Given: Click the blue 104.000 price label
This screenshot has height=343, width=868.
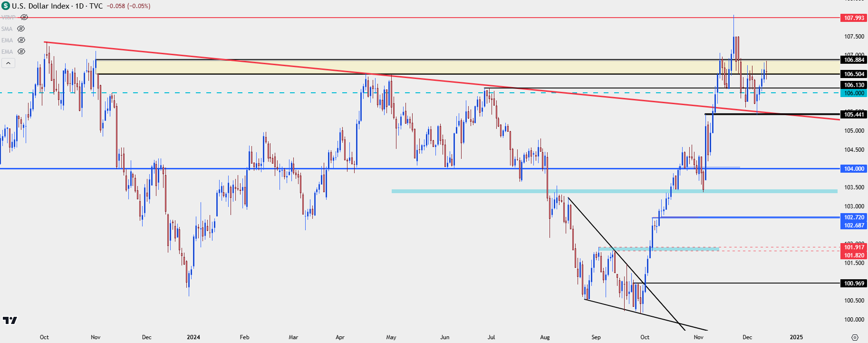Looking at the screenshot, I should [x=854, y=168].
